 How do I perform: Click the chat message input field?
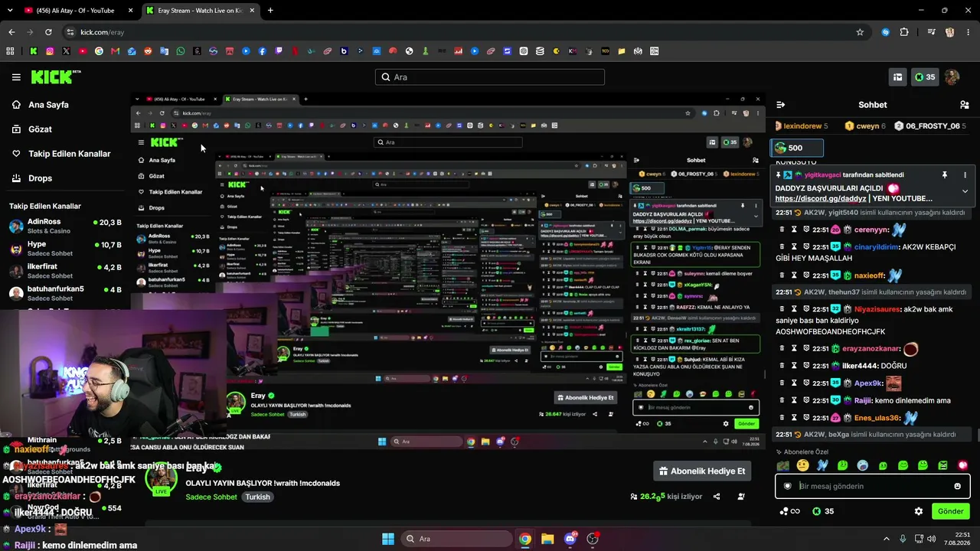coord(872,486)
